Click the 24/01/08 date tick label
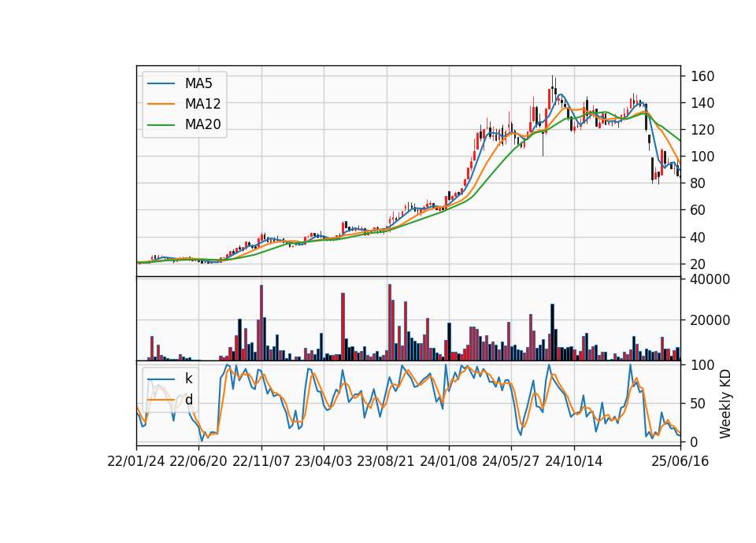Viewport: 756px width, 543px height. pos(448,462)
